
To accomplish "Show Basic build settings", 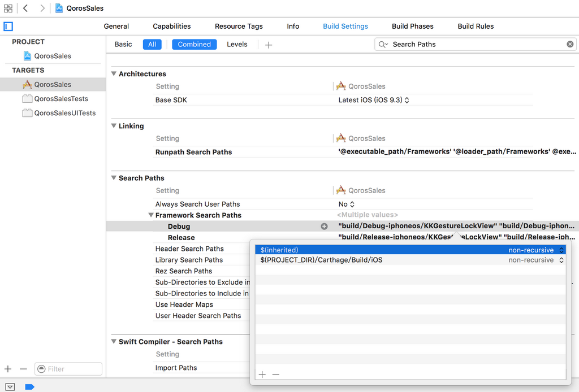I will pos(123,44).
